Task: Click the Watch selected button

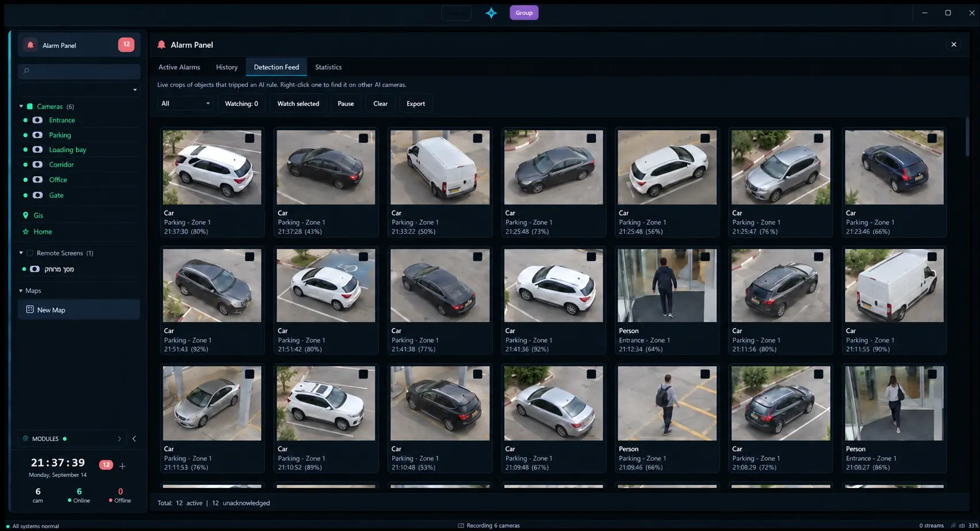Action: (x=298, y=104)
